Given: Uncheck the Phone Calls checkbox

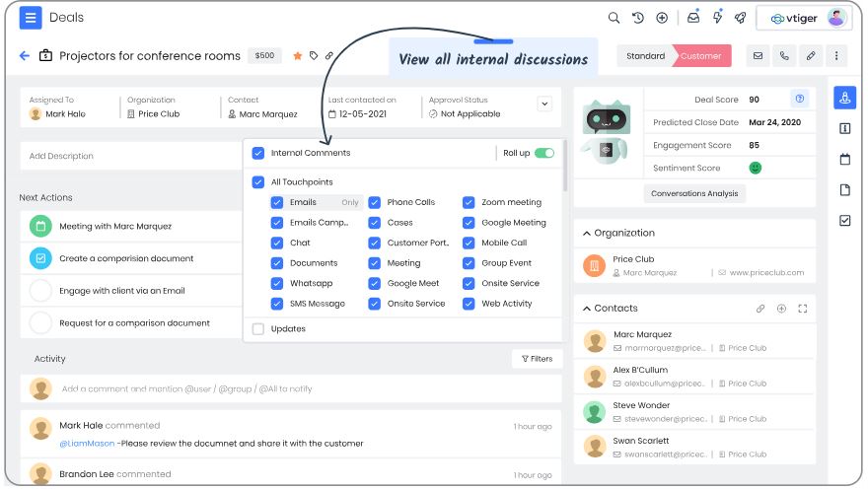Looking at the screenshot, I should click(x=374, y=202).
